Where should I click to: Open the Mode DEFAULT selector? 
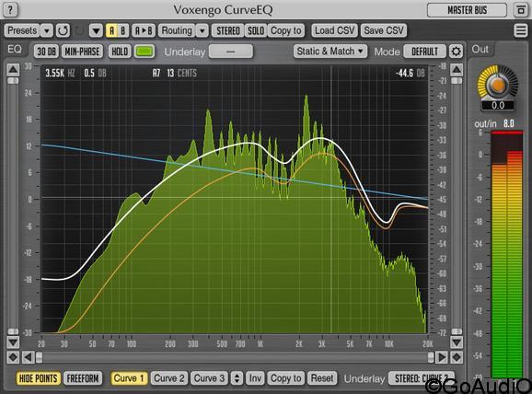pos(424,52)
